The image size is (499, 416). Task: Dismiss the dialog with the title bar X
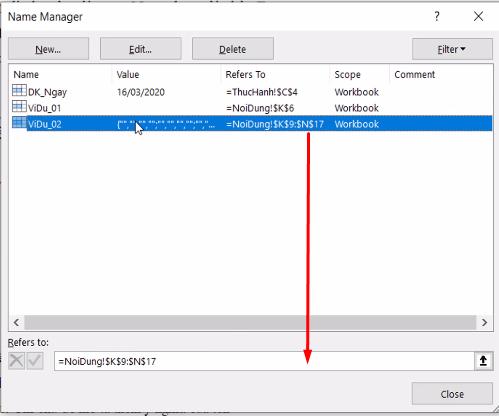[478, 16]
